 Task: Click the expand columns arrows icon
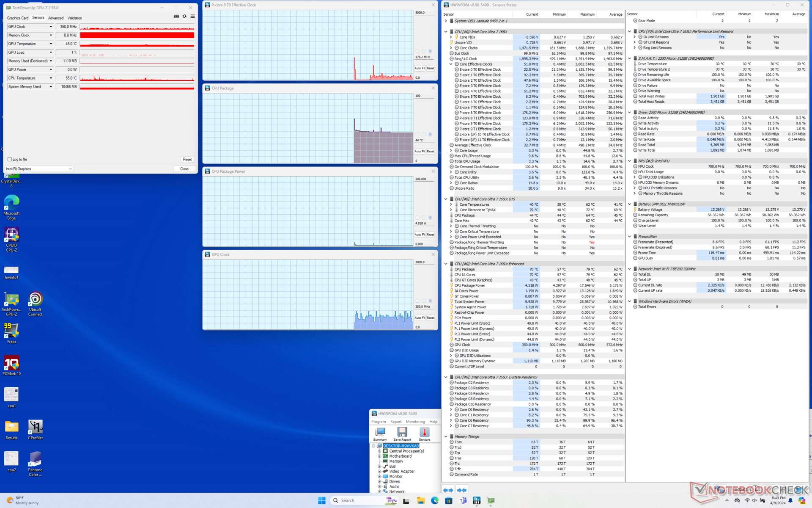[x=448, y=490]
